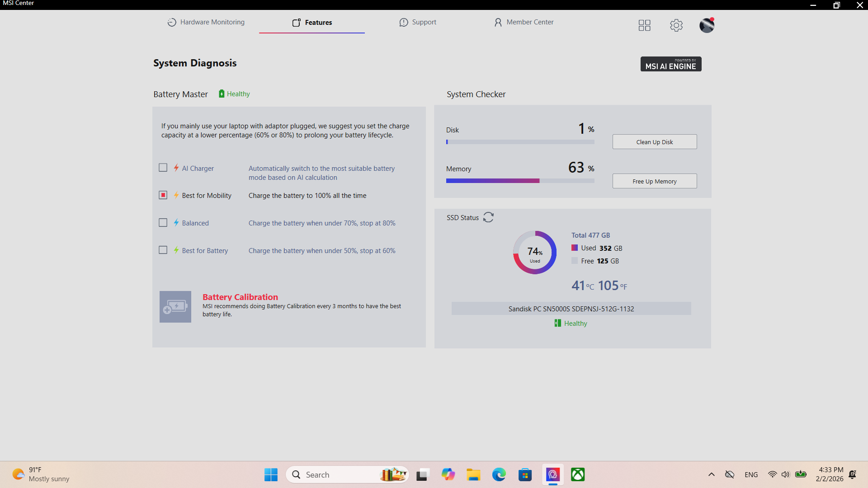The height and width of the screenshot is (488, 868).
Task: Open Microsoft Edge from taskbar
Action: [499, 474]
